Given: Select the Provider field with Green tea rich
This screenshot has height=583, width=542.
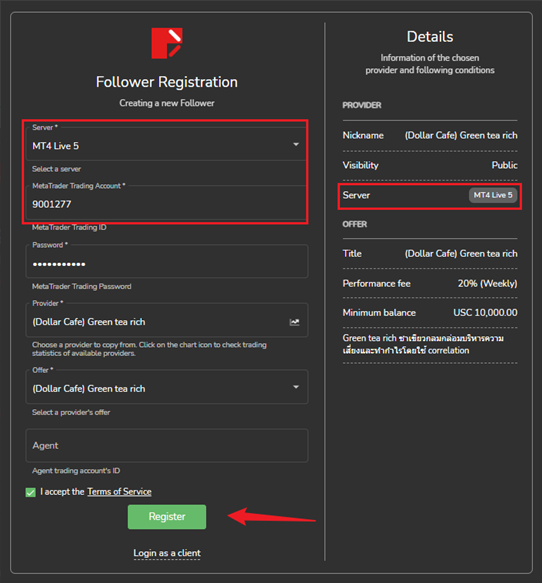Looking at the screenshot, I should click(x=167, y=321).
